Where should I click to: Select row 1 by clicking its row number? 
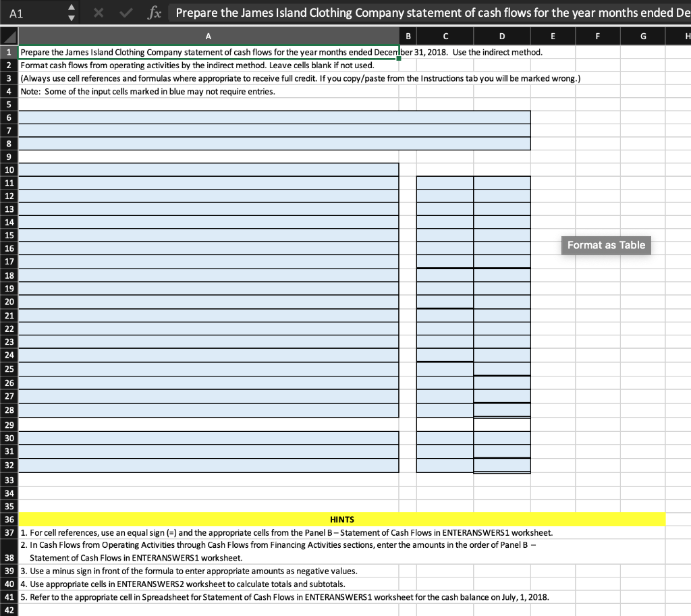point(7,52)
